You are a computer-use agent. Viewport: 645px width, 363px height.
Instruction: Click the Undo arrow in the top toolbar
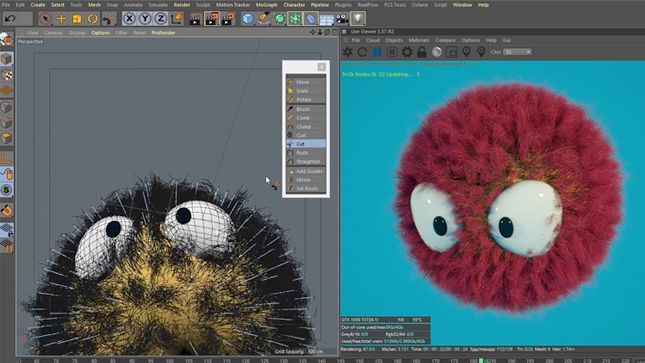pos(10,19)
